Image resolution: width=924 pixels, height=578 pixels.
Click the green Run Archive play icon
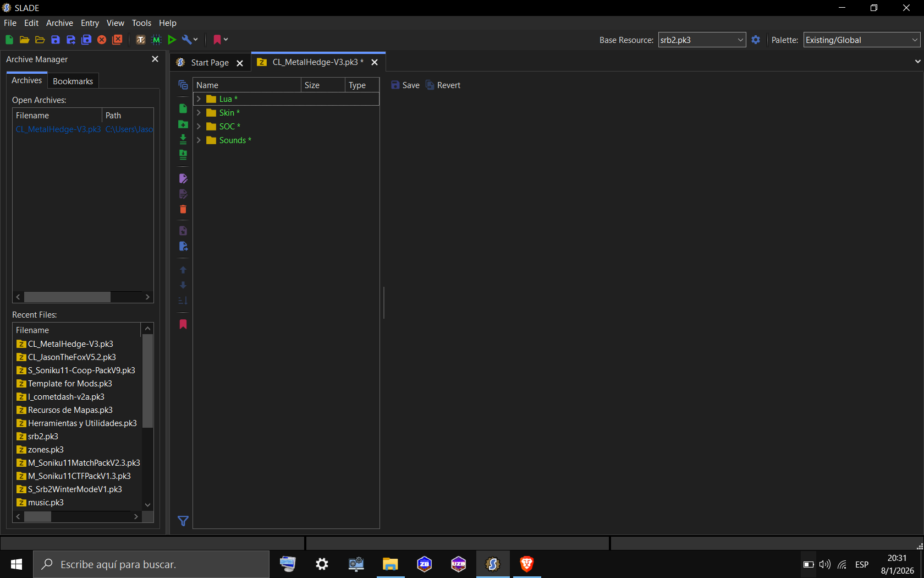(x=172, y=40)
